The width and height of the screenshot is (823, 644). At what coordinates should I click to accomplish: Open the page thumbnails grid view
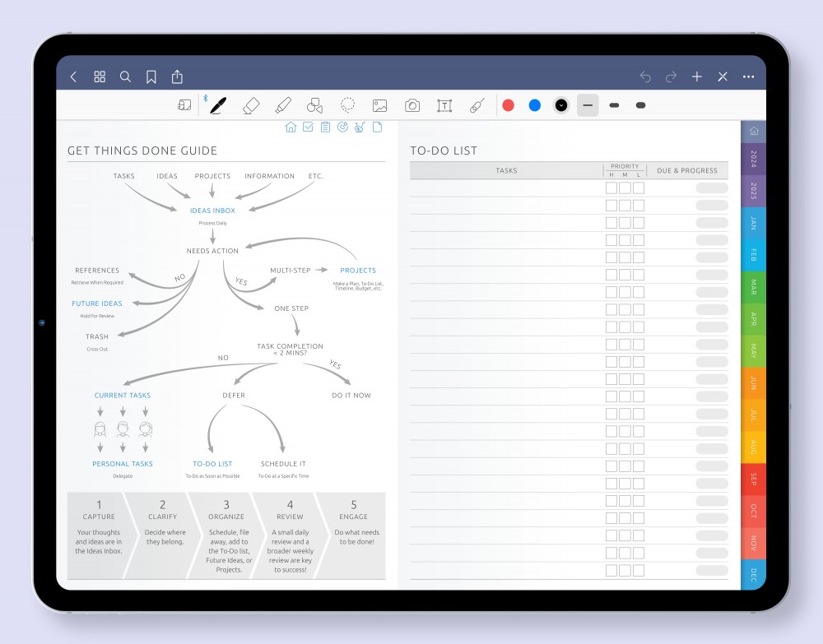point(100,76)
